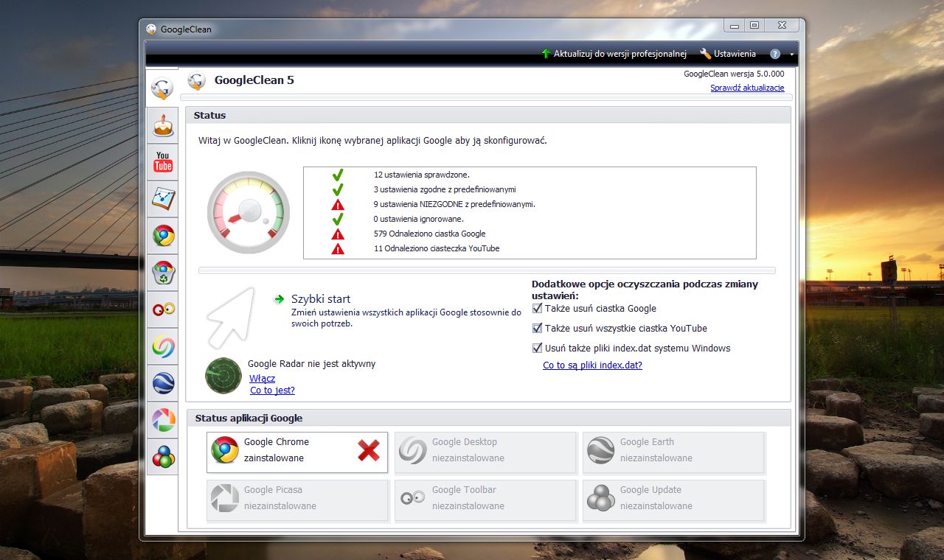Select the GoogleClean home icon at sidebar top
Image resolution: width=944 pixels, height=560 pixels.
click(x=162, y=88)
